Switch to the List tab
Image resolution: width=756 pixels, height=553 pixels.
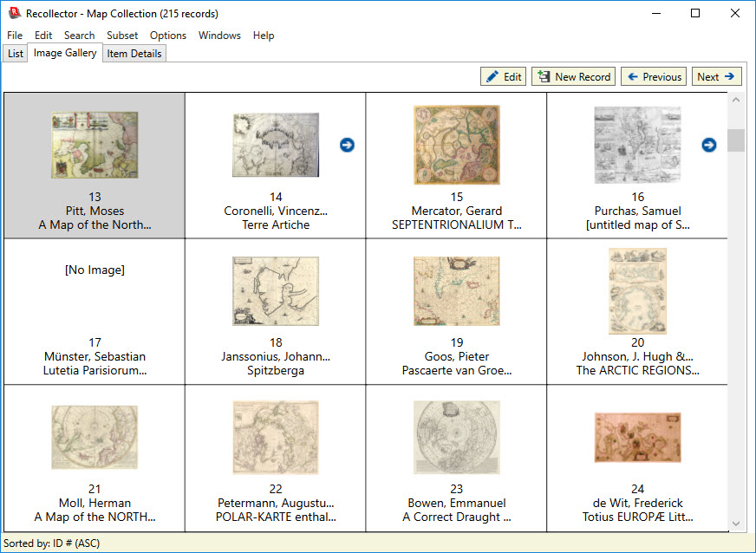point(15,54)
